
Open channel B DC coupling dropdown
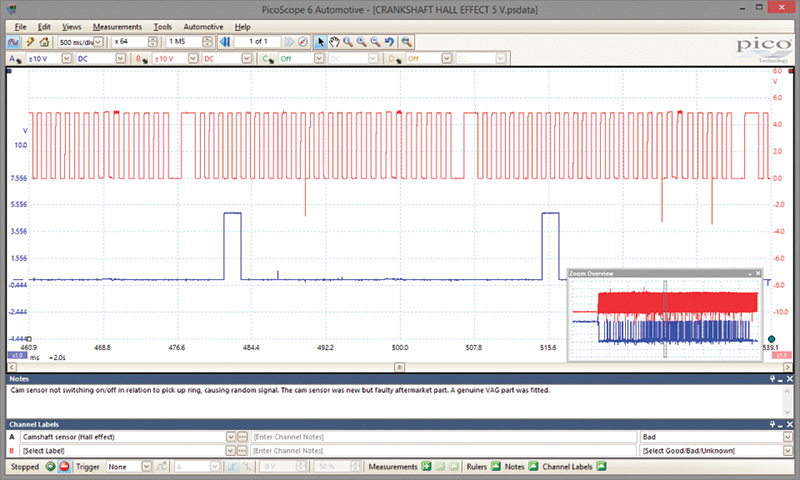point(246,59)
